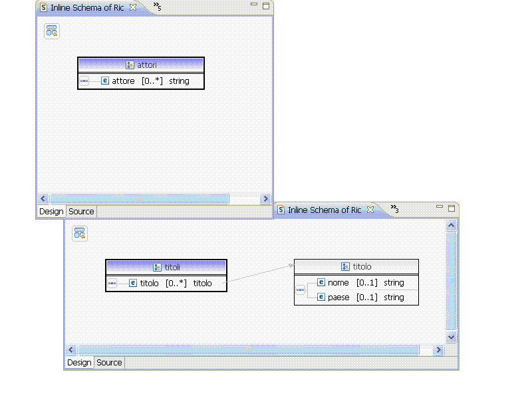Screen dimensions: 532x406
Task: Click the string type of paese
Action: pyautogui.click(x=394, y=298)
